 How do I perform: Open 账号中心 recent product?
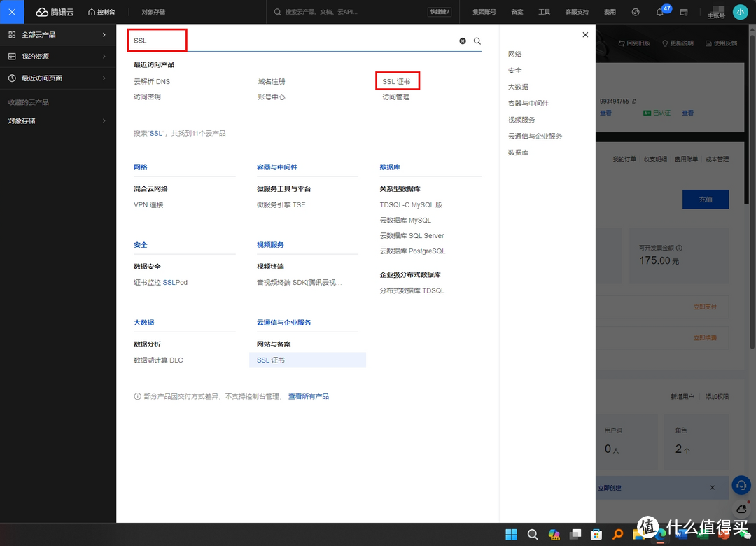coord(272,97)
